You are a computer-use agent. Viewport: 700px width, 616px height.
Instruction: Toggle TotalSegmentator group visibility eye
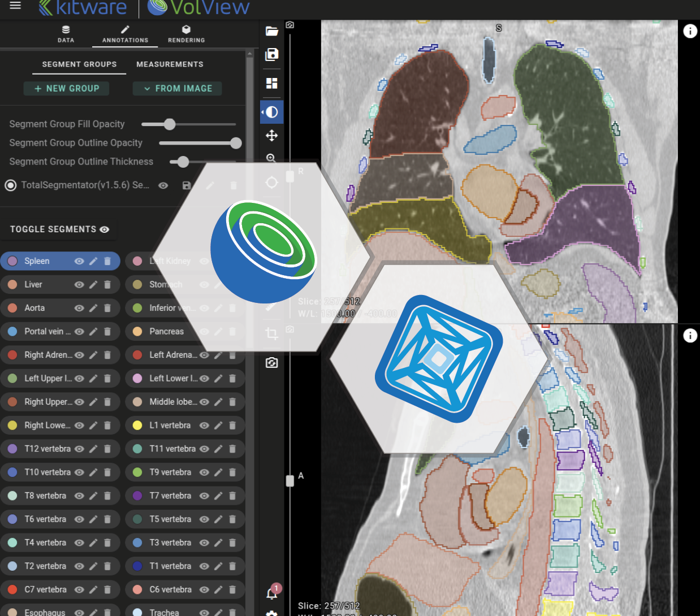click(163, 185)
